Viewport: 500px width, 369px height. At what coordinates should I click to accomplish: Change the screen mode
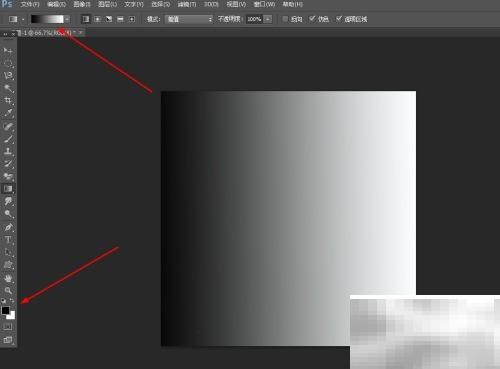[x=8, y=340]
